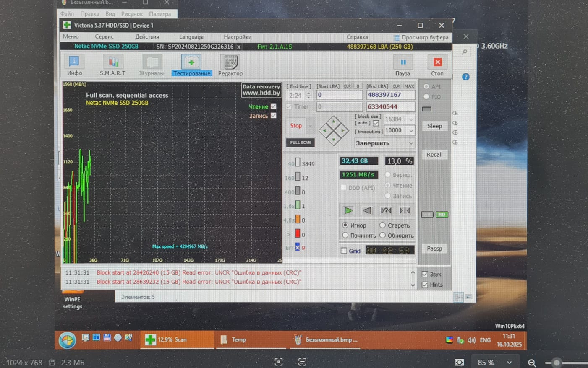Click the Start menu orb in taskbar
The image size is (588, 368).
(x=67, y=340)
